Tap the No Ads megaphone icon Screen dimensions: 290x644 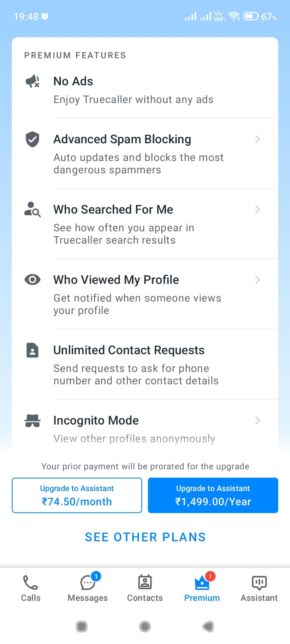(x=33, y=81)
